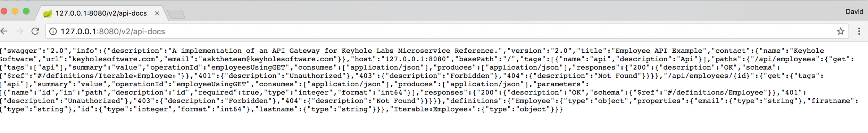Click the green fullscreen window button
Viewport: 868px width, 133px height.
pos(26,11)
